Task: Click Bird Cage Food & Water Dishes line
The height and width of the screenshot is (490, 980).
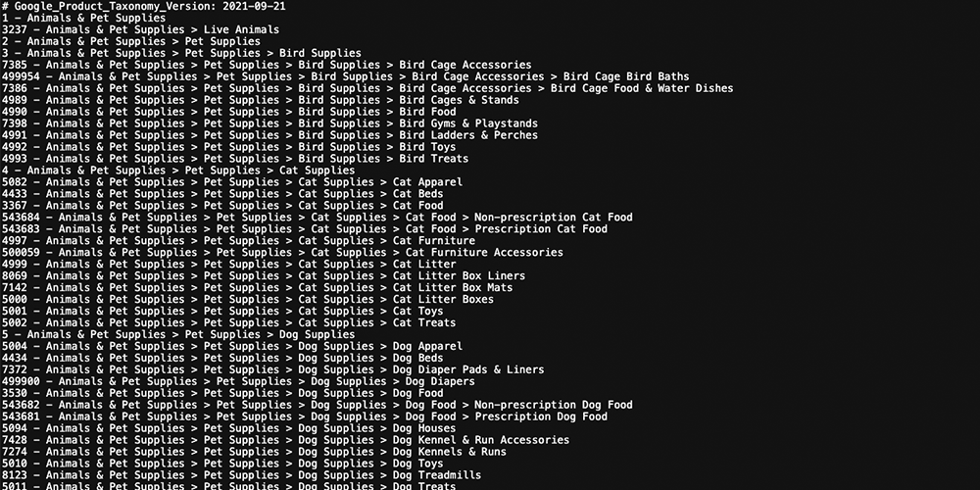Action: click(x=367, y=89)
